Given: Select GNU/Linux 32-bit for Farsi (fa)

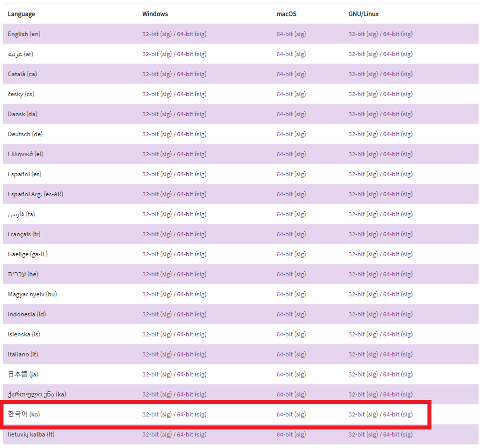Looking at the screenshot, I should (357, 214).
